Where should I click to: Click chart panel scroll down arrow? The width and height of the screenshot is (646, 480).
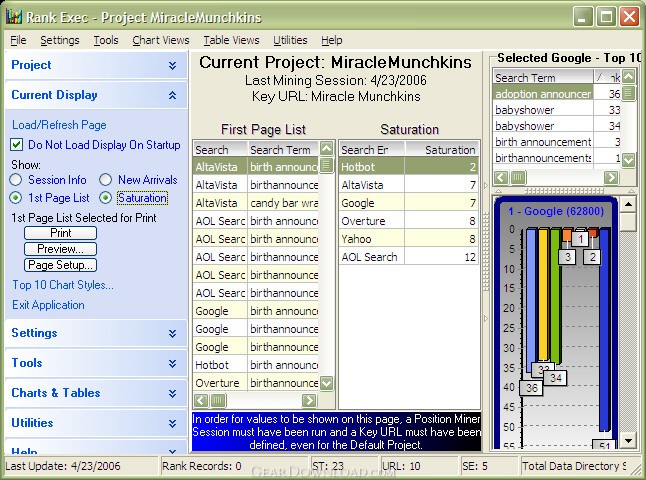click(628, 441)
